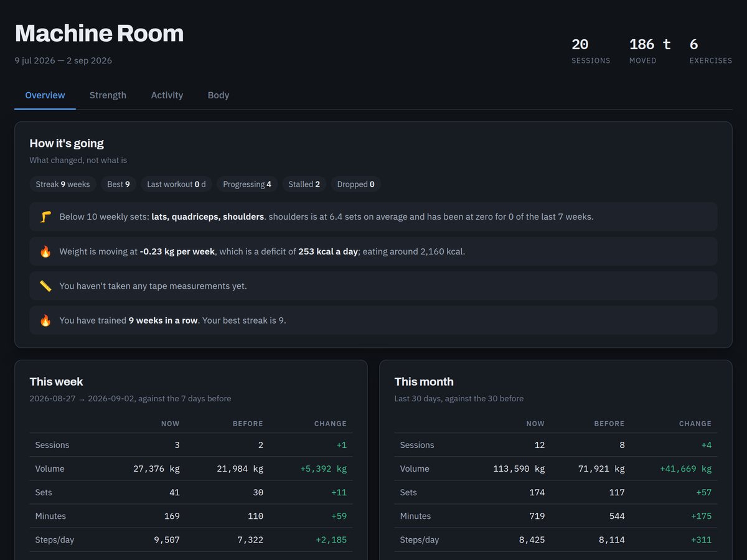This screenshot has width=747, height=560.
Task: Click the This month heading
Action: (x=424, y=381)
